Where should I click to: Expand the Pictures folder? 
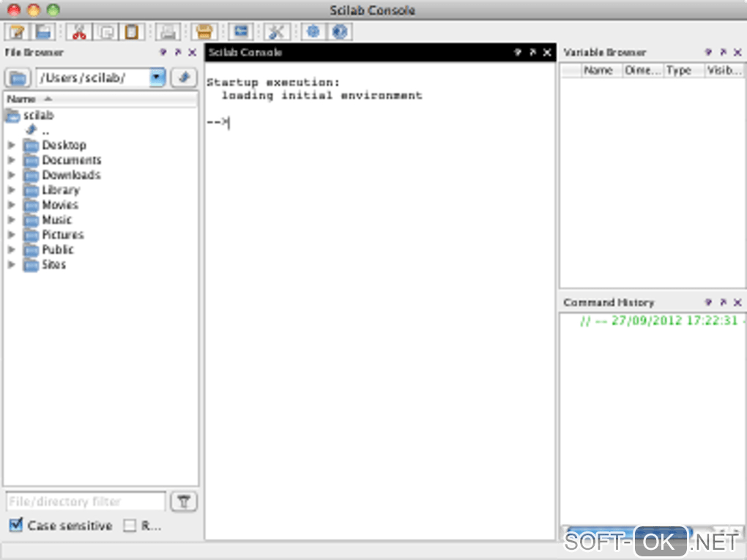[12, 234]
